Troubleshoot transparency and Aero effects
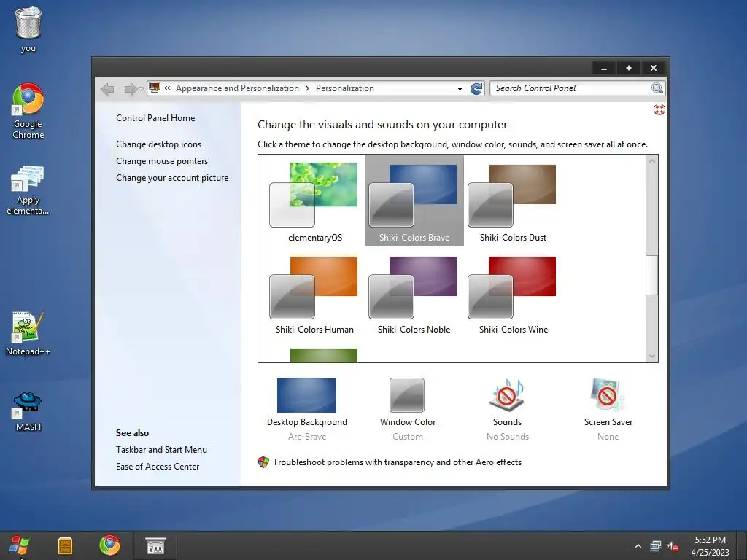747x560 pixels. tap(398, 462)
